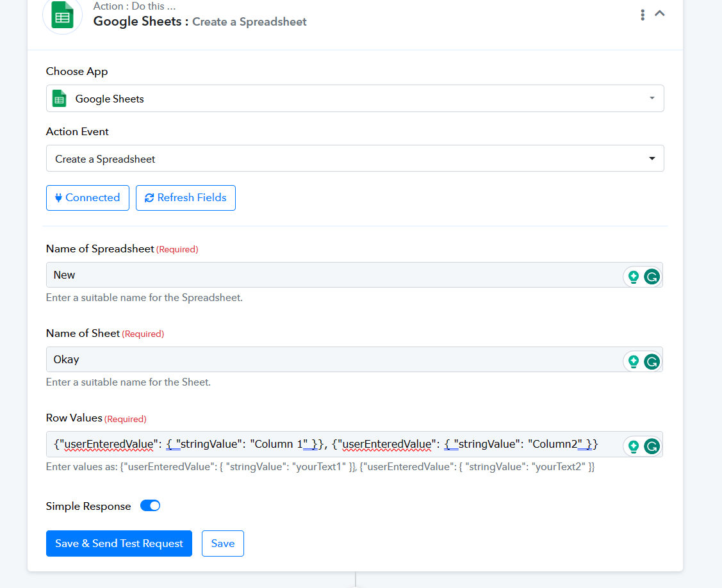Viewport: 722px width, 588px height.
Task: Click the 'Action : Do this ...' label
Action: click(135, 6)
